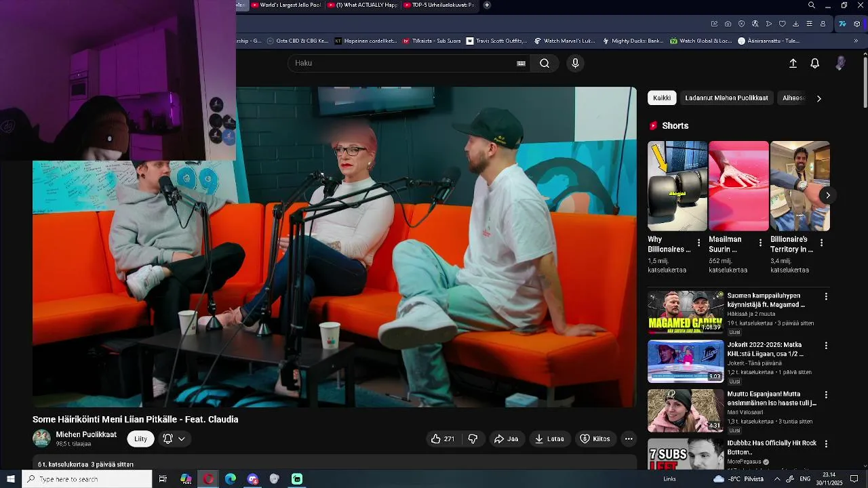
Task: Open the more actions ellipsis under video
Action: coord(629,439)
